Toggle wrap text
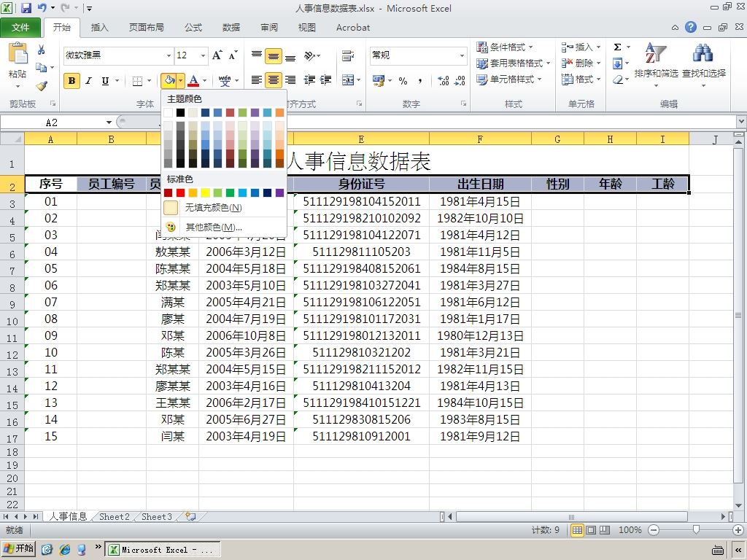 (348, 55)
